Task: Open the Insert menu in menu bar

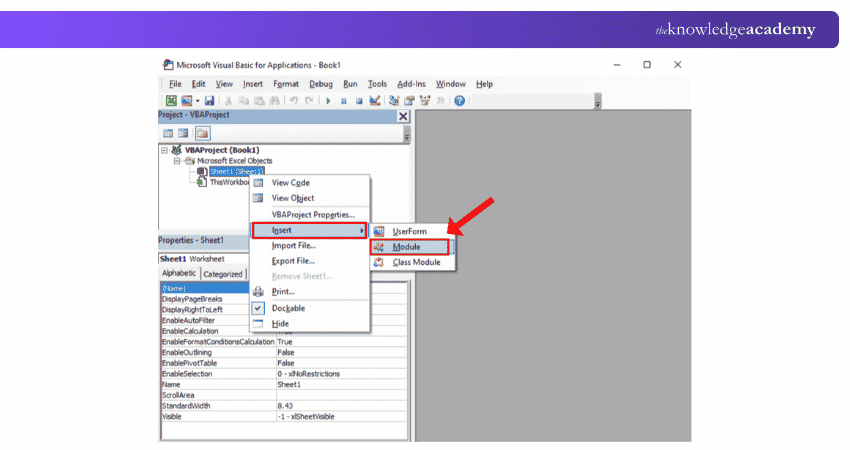Action: pos(253,84)
